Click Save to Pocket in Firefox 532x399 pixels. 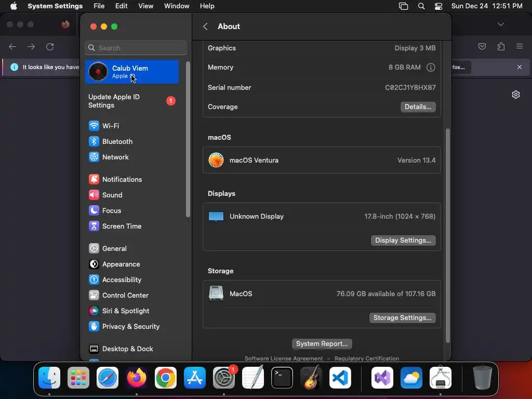pos(482,46)
